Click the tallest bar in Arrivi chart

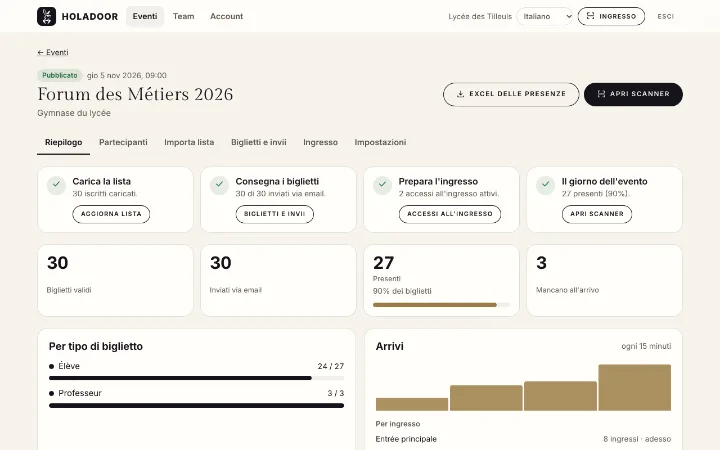point(635,388)
